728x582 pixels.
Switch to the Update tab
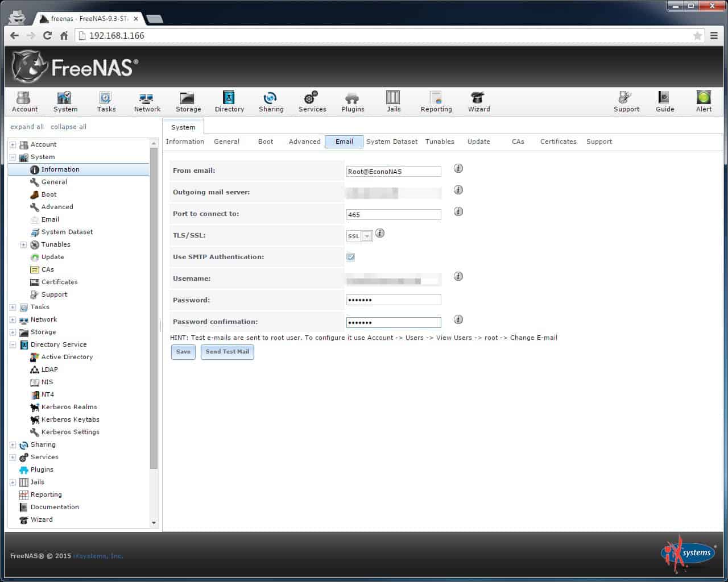(x=478, y=142)
